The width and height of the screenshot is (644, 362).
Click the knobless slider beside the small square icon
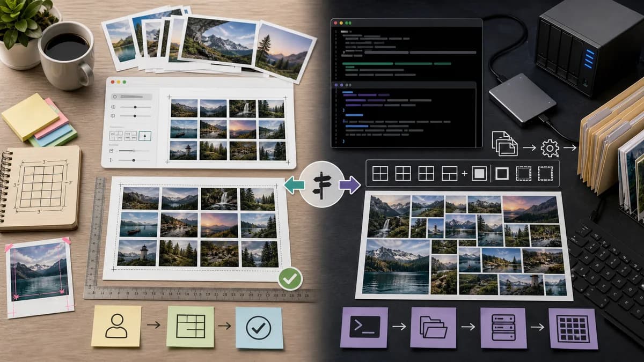pos(134,151)
